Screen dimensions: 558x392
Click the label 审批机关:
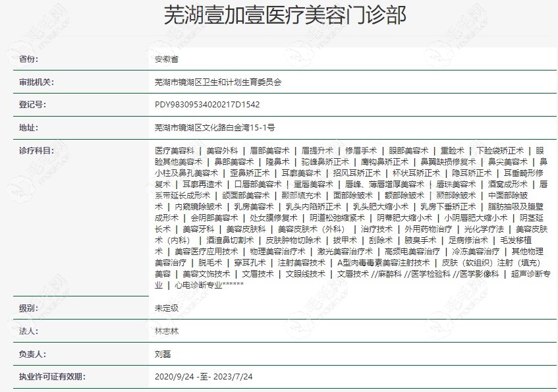36,82
